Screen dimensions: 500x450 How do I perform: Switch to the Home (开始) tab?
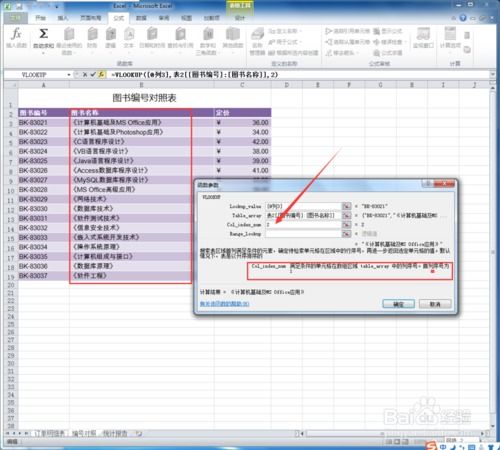[41, 18]
